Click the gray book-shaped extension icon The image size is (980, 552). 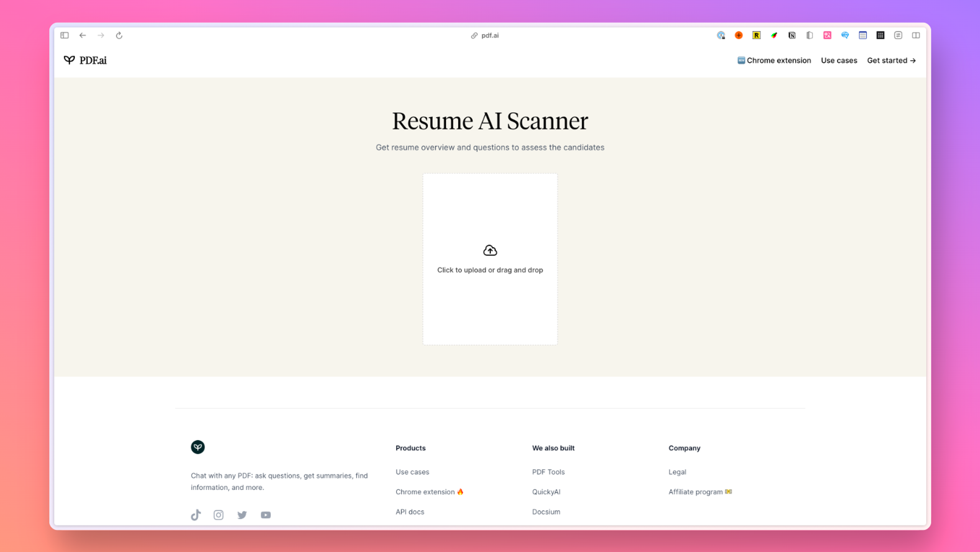809,35
